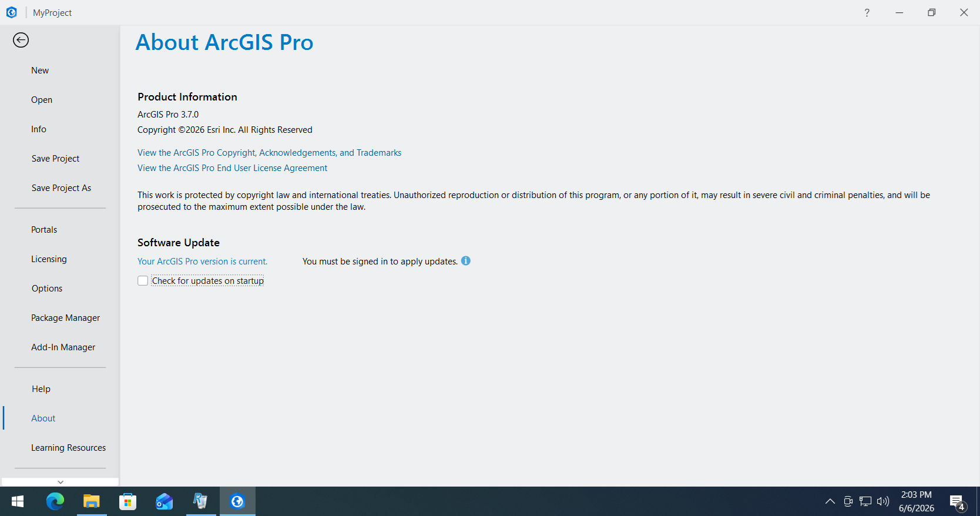Click 'Your ArcGIS Pro version is current' link
This screenshot has height=516, width=980.
pos(202,262)
